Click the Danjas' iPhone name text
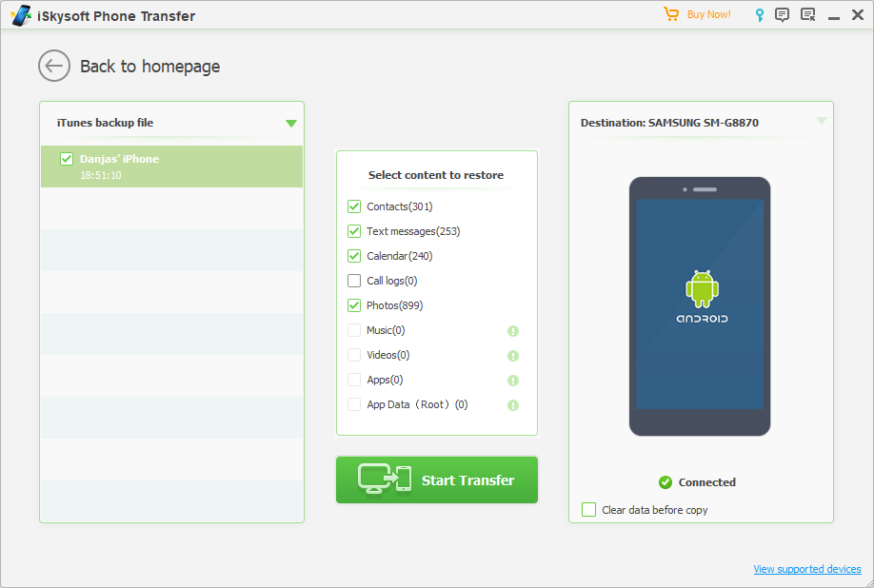Viewport: 874px width, 588px height. point(119,159)
